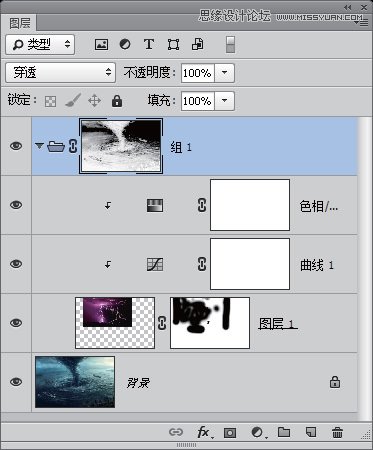Click the 背景 layer lock icon
The width and height of the screenshot is (373, 450).
pyautogui.click(x=335, y=382)
